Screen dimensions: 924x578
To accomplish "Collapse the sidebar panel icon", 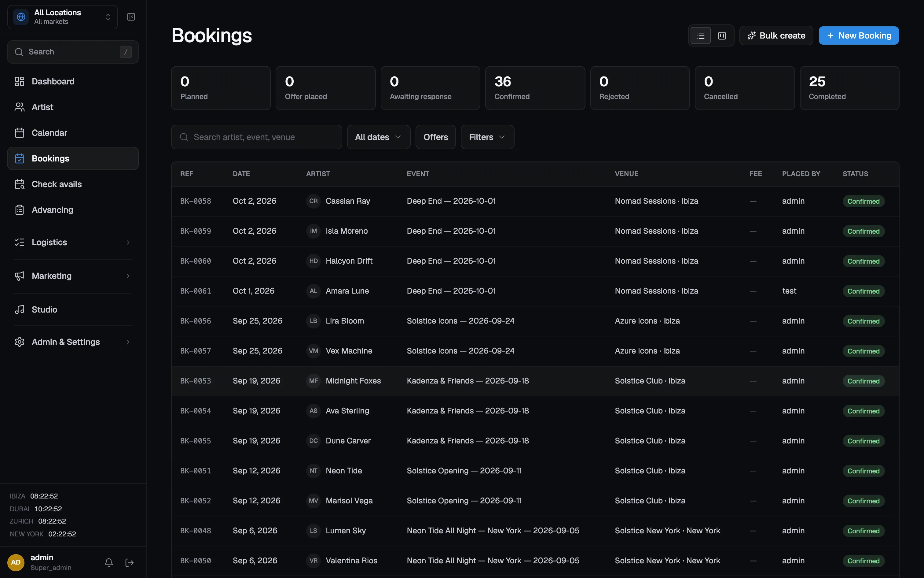I will click(x=131, y=17).
